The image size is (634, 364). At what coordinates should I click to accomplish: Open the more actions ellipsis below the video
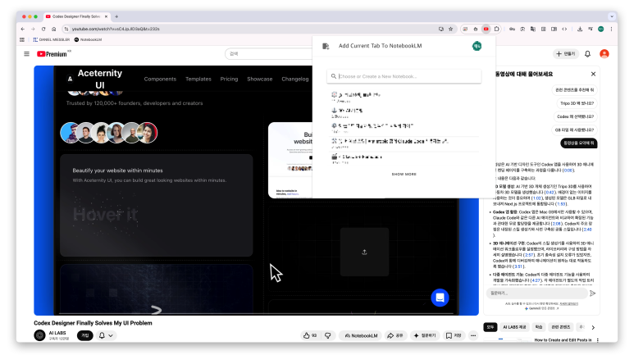click(473, 335)
